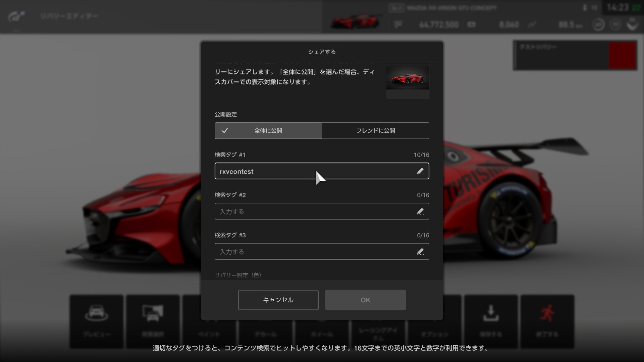
Task: Click the chevron rank icon at top right
Action: coord(632,25)
